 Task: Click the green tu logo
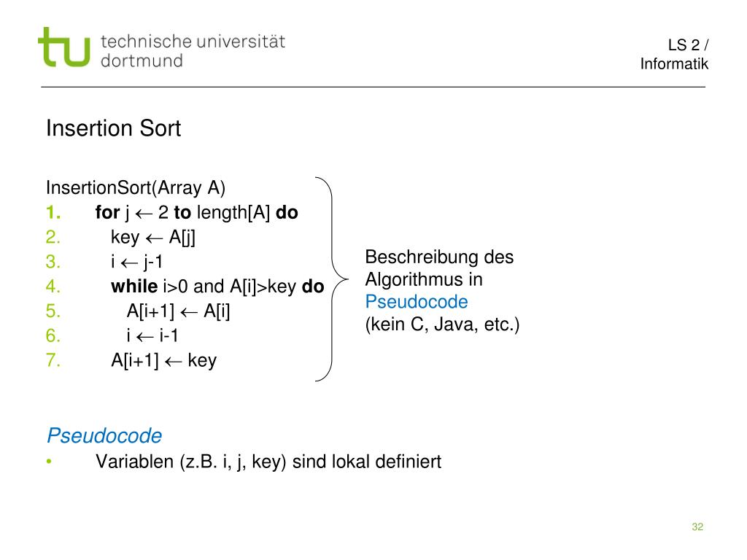coord(64,47)
